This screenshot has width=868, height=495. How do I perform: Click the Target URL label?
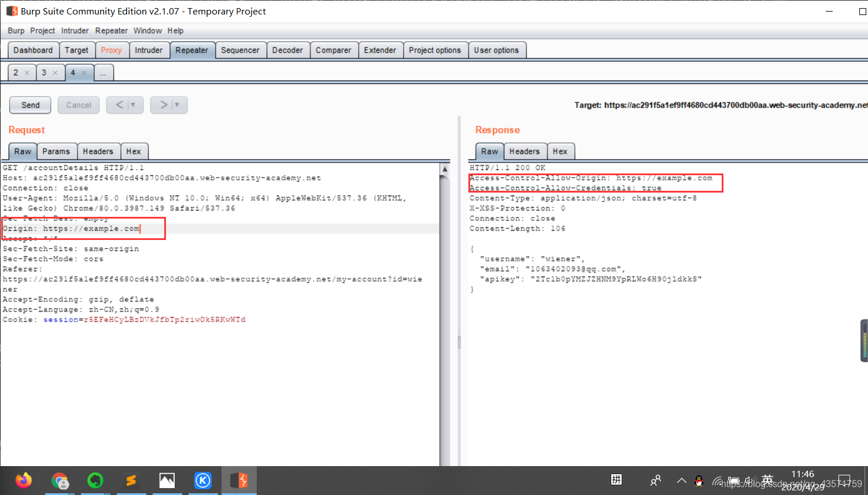tap(721, 105)
